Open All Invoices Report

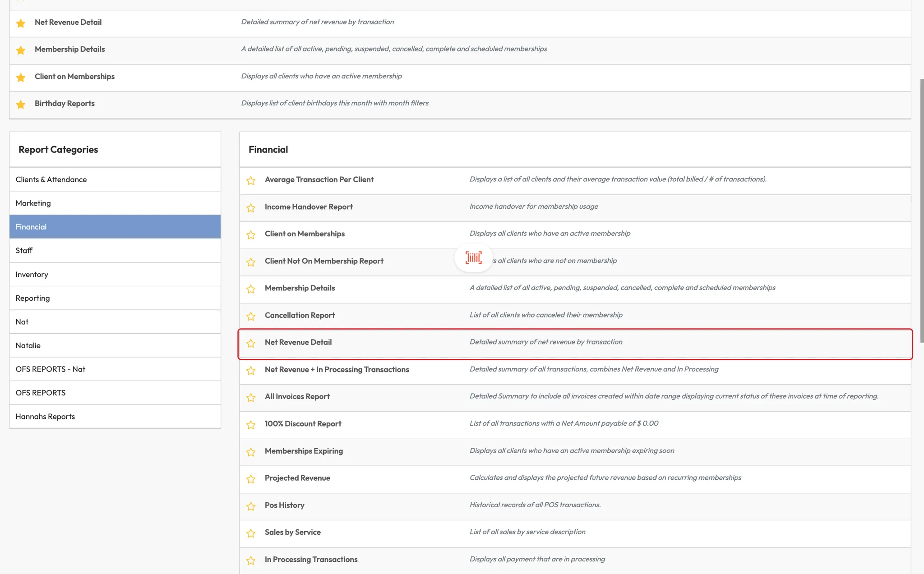[297, 396]
